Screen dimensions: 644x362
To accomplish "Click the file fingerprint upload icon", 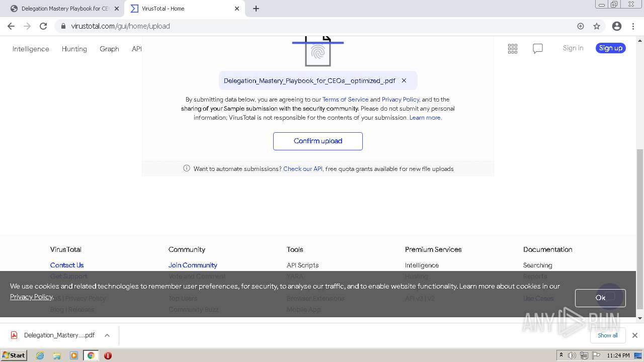I will point(318,51).
